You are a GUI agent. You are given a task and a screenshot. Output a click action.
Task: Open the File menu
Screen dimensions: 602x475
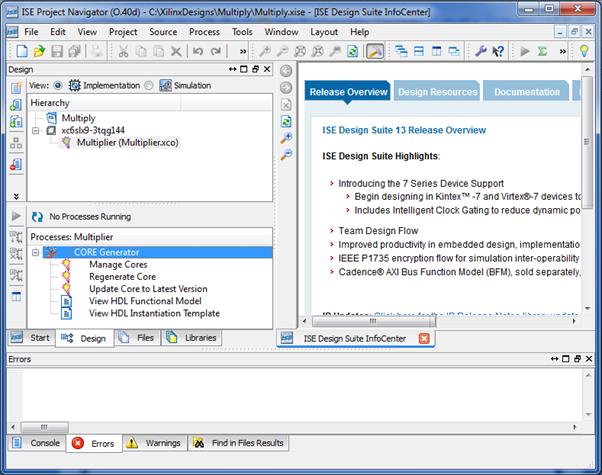coord(31,32)
